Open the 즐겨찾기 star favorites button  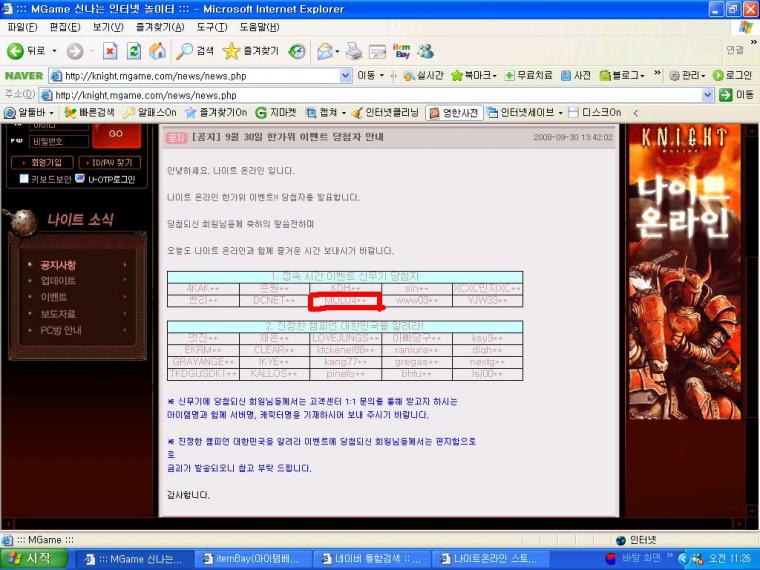click(251, 51)
